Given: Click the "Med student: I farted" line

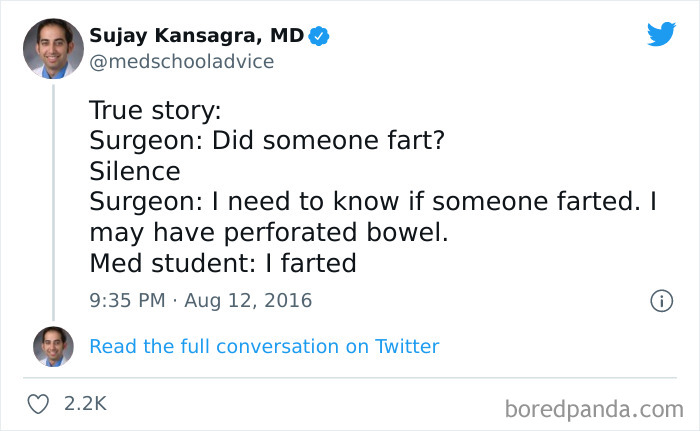Looking at the screenshot, I should click(x=223, y=262).
